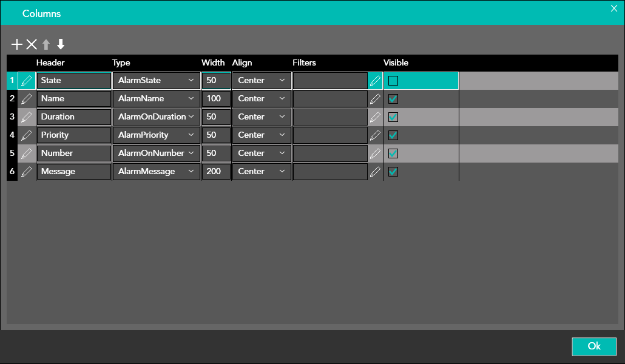
Task: Enable the Visible checkbox for State column
Action: click(393, 81)
